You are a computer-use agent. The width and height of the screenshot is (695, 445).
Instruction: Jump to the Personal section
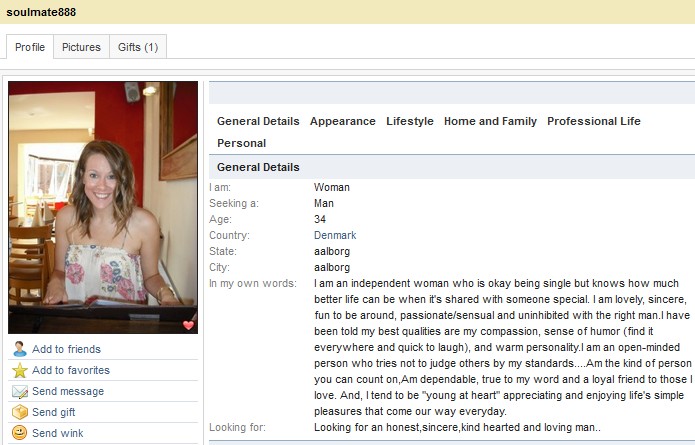242,143
